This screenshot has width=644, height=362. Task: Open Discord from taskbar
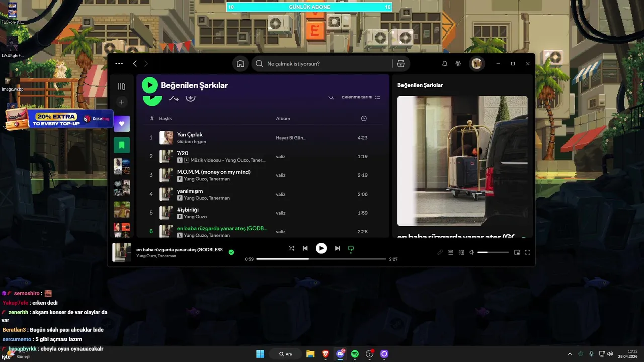click(340, 354)
